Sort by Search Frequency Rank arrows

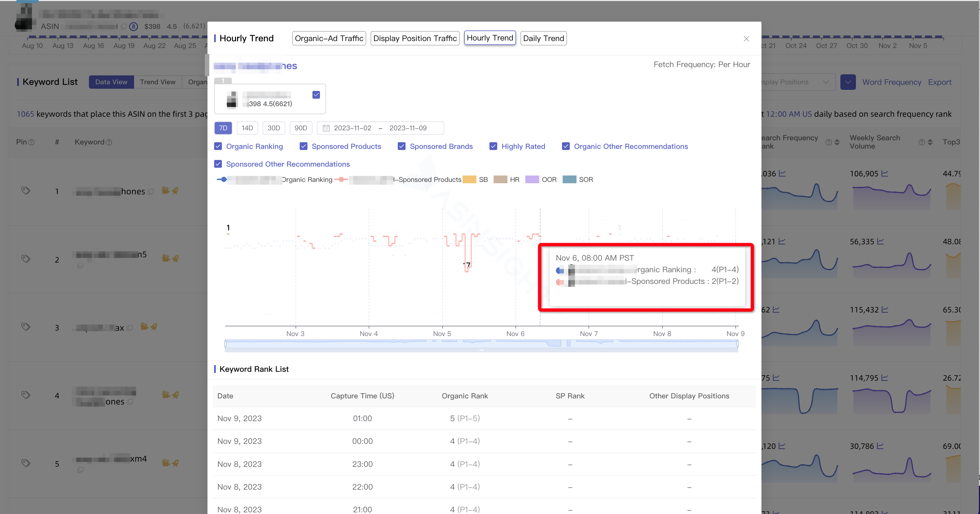(x=837, y=143)
